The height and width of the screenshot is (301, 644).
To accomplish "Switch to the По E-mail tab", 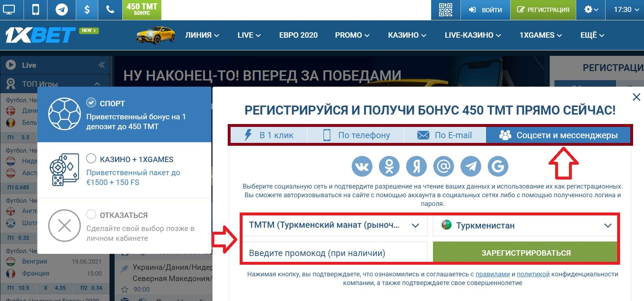I will click(445, 135).
